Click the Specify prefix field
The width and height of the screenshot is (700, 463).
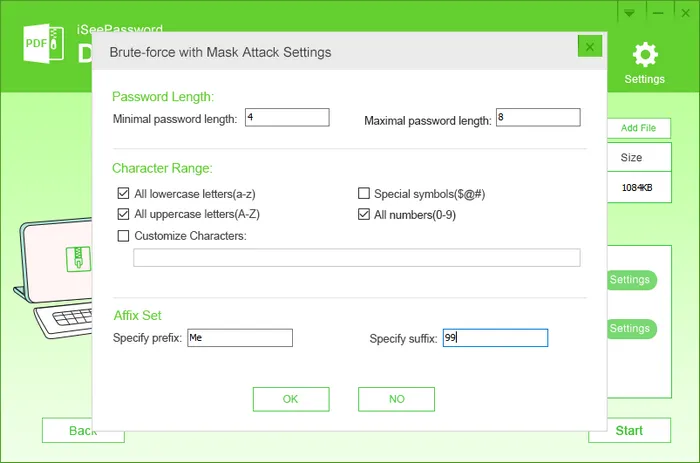tap(240, 338)
